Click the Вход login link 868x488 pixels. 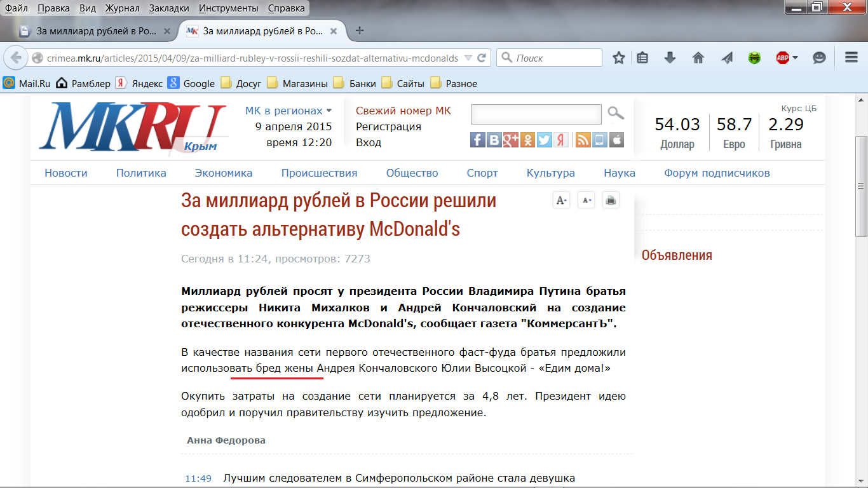point(369,142)
